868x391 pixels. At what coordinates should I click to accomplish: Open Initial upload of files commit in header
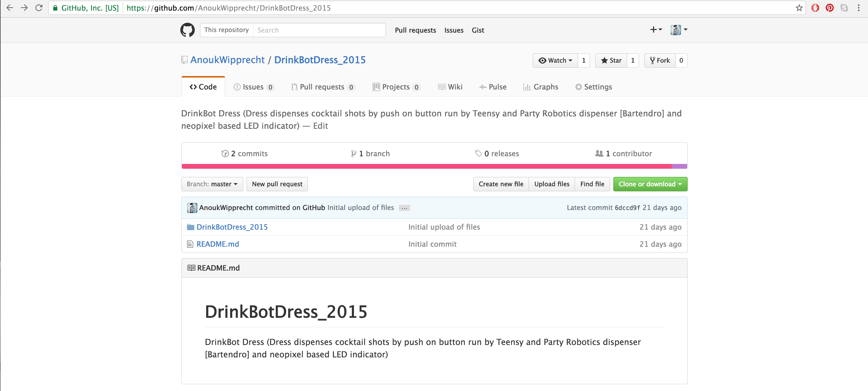click(x=361, y=208)
